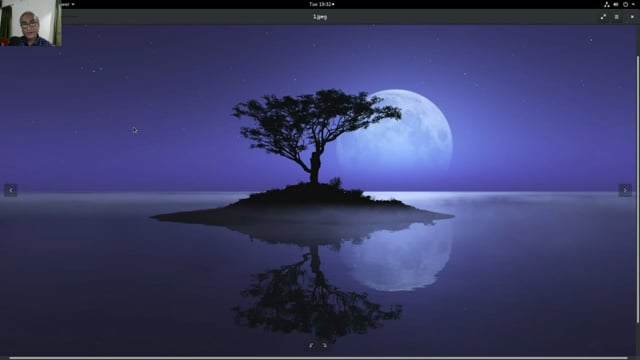Click the horizontal scrollbar below the image
640x360 pixels.
318,358
